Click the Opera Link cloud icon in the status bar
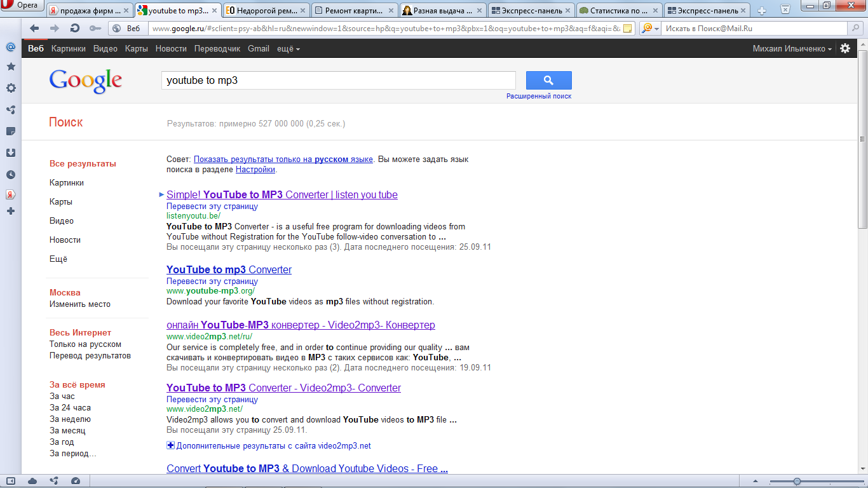The height and width of the screenshot is (488, 868). point(32,481)
